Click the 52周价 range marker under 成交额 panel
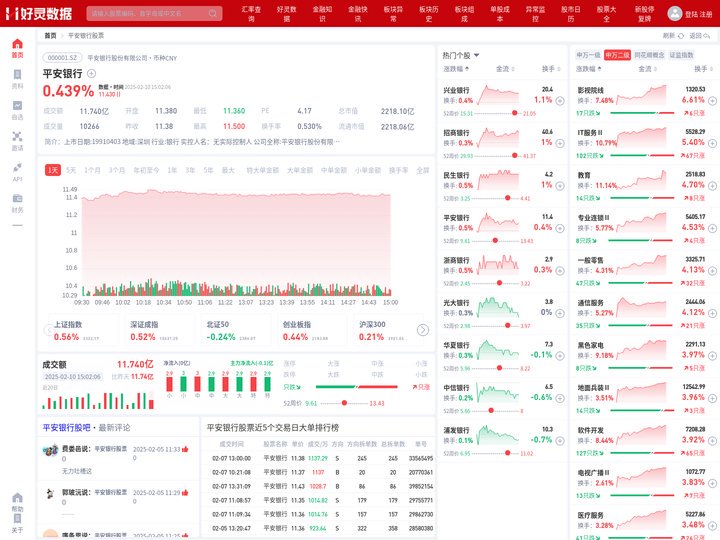Image resolution: width=720 pixels, height=540 pixels. pyautogui.click(x=344, y=403)
